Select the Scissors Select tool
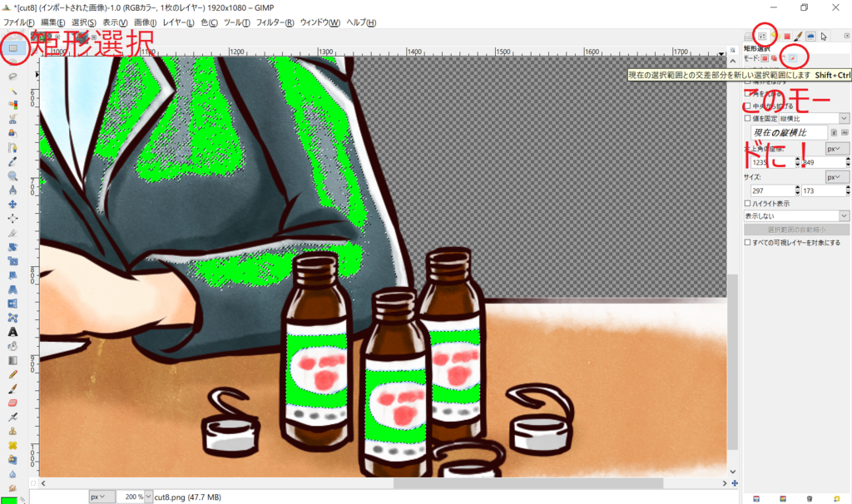852x504 pixels. (x=13, y=119)
